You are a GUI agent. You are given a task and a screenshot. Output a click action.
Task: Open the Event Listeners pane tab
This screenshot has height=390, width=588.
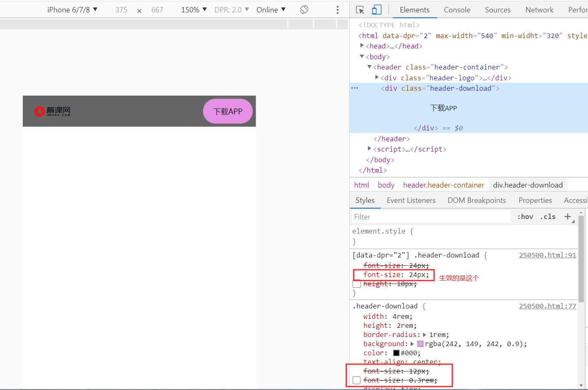coord(411,200)
